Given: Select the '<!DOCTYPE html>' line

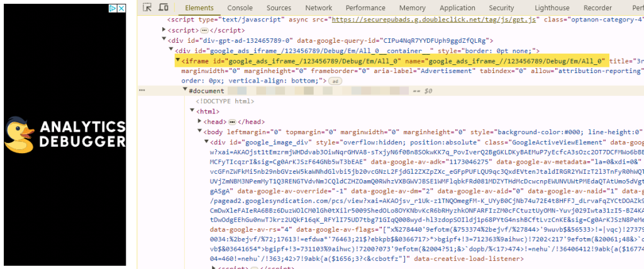Looking at the screenshot, I should [x=225, y=101].
